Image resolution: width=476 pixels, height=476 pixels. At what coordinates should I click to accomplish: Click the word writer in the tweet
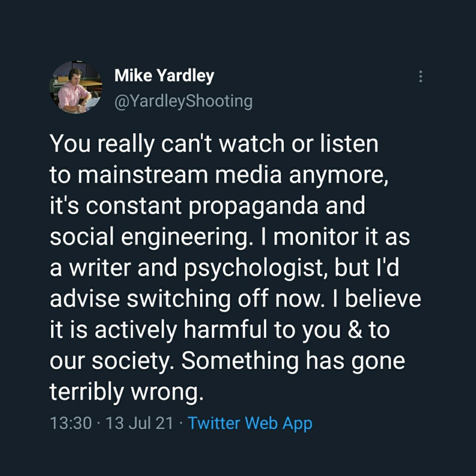point(100,268)
